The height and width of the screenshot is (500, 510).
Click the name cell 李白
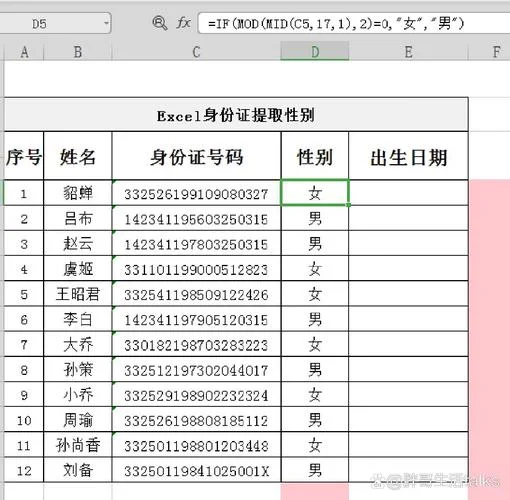pos(78,319)
